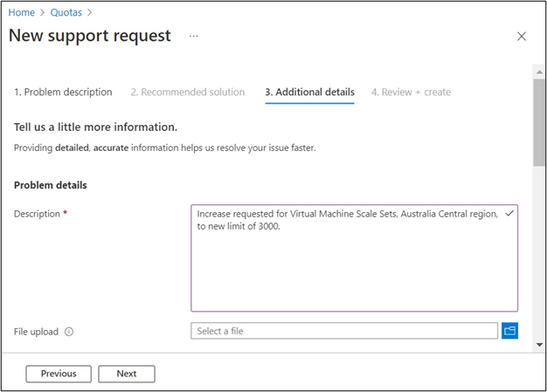Open the Recommended solution step
The height and width of the screenshot is (392, 547).
click(188, 92)
